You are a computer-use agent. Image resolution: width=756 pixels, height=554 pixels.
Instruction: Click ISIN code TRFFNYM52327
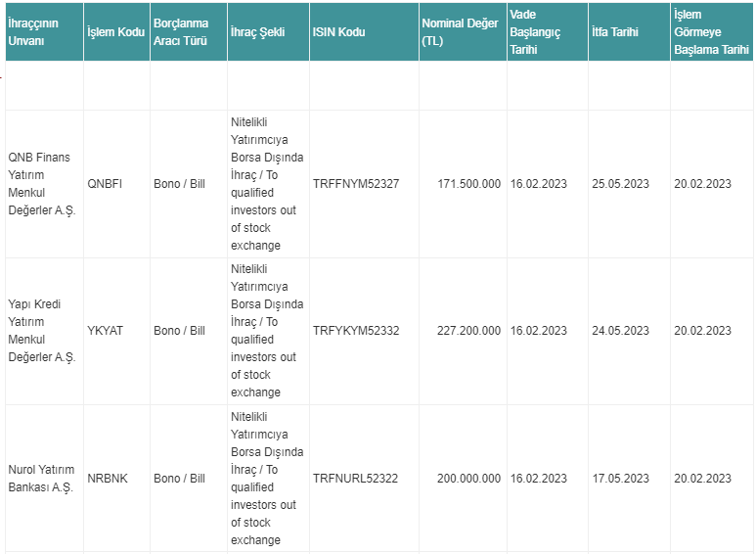coord(356,184)
